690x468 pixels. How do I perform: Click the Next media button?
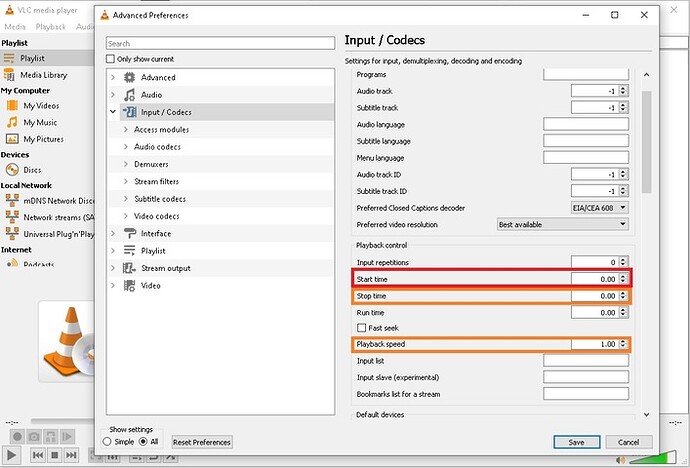coord(71,455)
